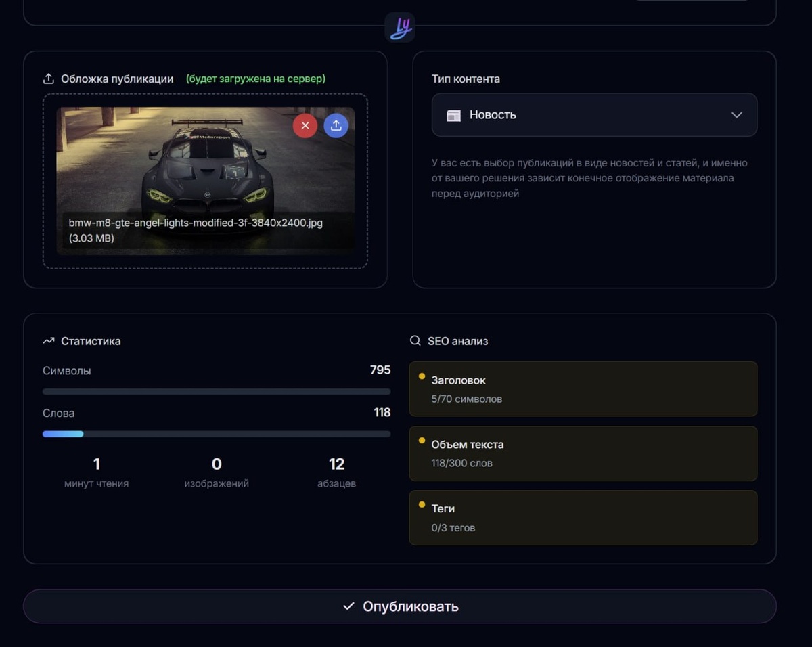The width and height of the screenshot is (812, 647).
Task: Click the Символы count 795
Action: [x=380, y=370]
